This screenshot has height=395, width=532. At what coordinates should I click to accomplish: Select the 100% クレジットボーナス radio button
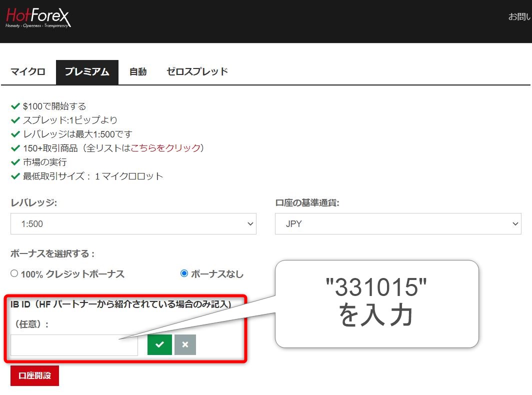[14, 273]
